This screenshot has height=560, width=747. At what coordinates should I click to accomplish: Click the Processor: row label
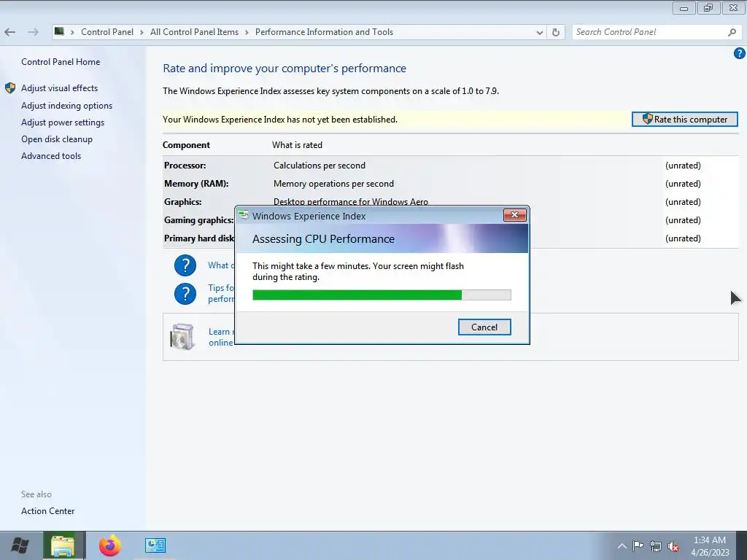(185, 166)
